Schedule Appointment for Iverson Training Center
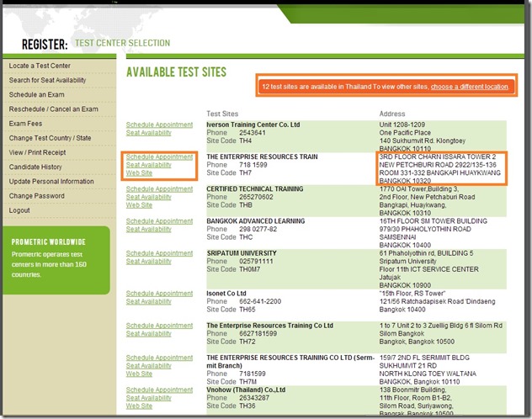Screen dimensions: 532x419 159,125
